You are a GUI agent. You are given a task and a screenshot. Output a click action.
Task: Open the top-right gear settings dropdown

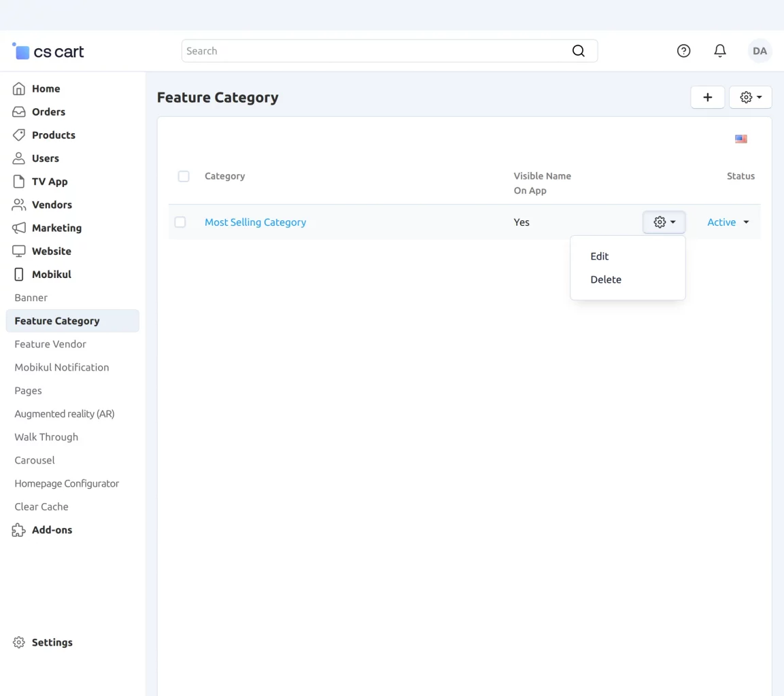coord(750,97)
